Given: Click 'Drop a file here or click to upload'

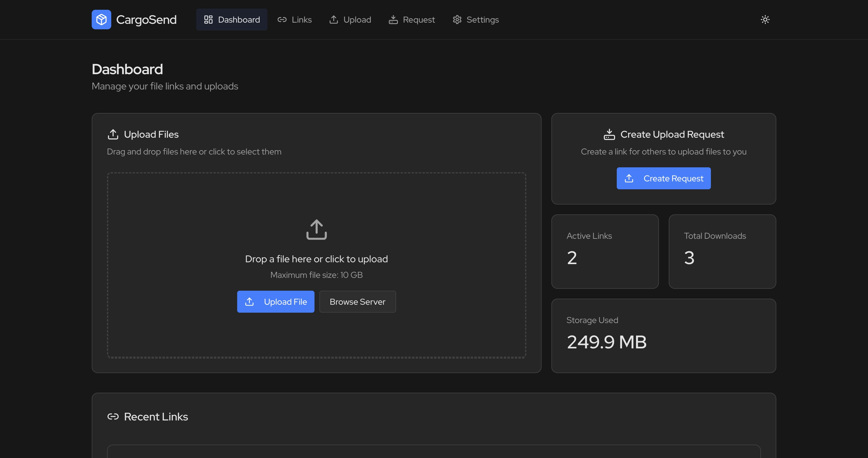Looking at the screenshot, I should point(316,259).
